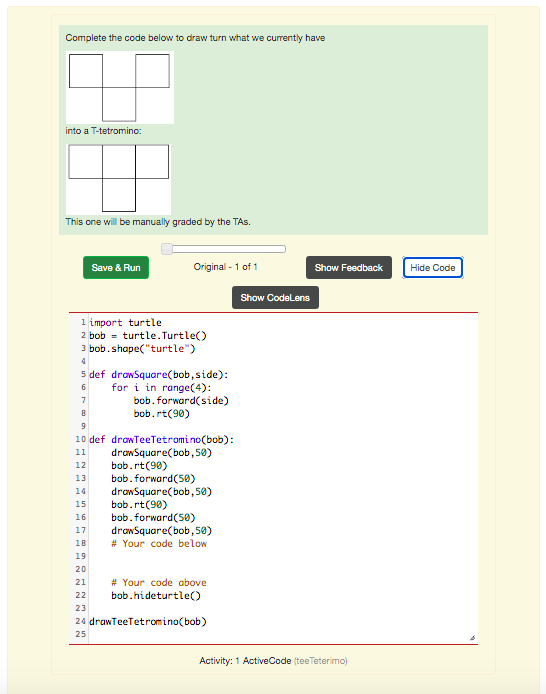546x694 pixels.
Task: Open Show Feedback
Action: [x=349, y=268]
